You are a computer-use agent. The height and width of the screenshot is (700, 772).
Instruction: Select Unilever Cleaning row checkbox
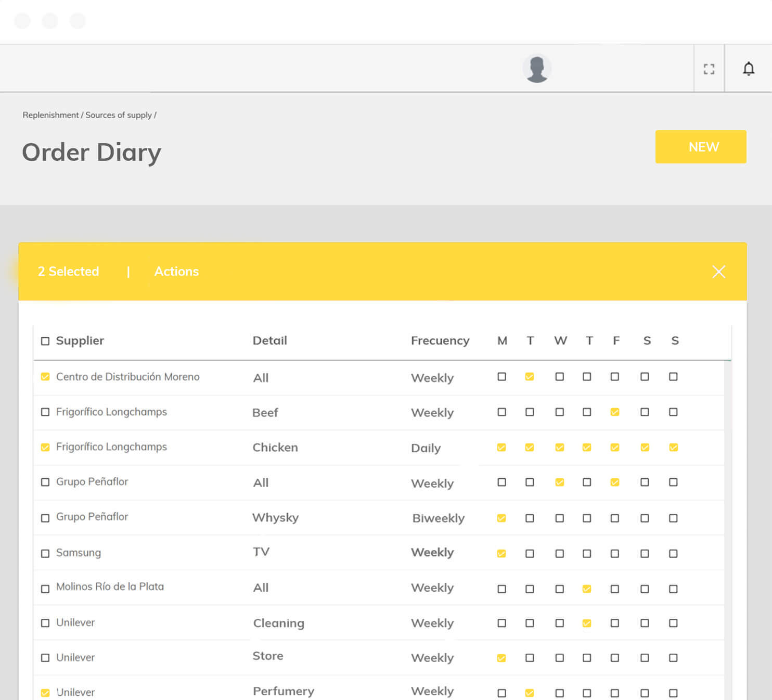[x=45, y=623]
